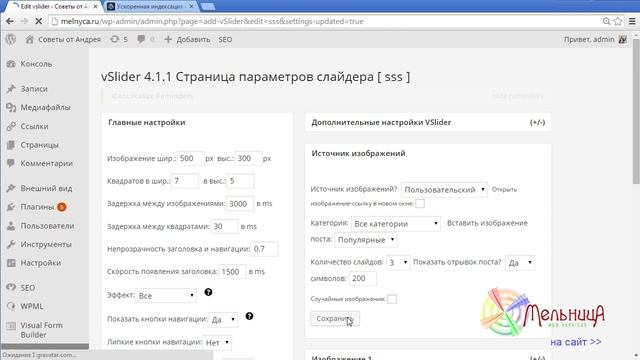Open Показать отрывок поста dropdown
Image resolution: width=640 pixels, height=360 pixels.
[x=520, y=263]
